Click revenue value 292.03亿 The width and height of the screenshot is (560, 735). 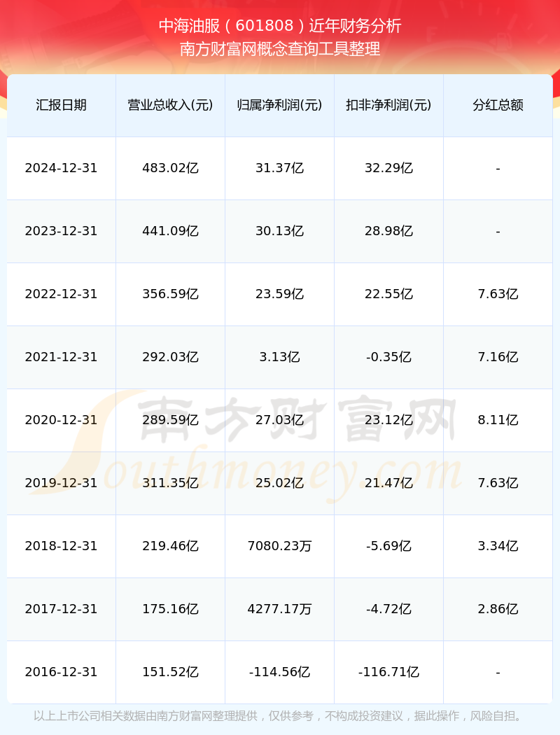click(x=171, y=357)
